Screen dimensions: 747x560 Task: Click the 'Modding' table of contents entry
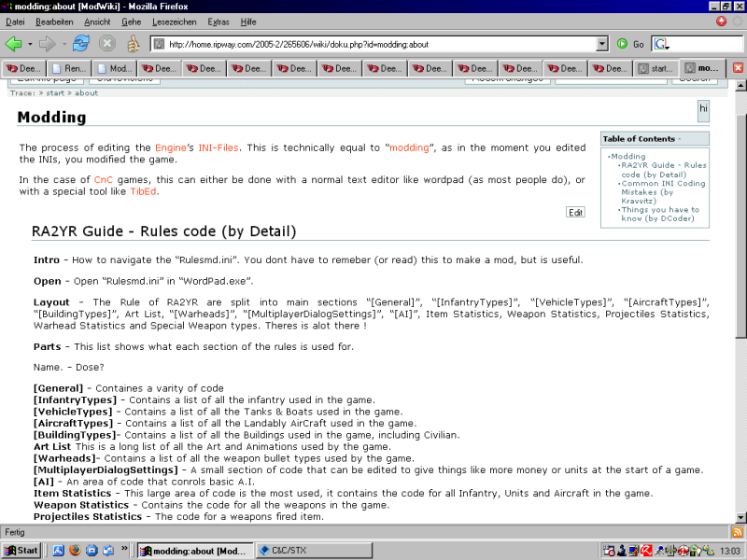(x=628, y=156)
